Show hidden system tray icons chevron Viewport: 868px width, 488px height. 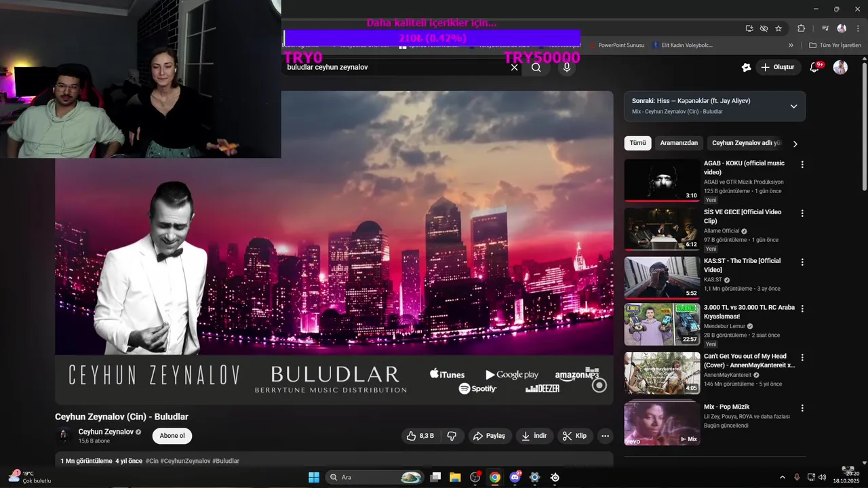782,477
